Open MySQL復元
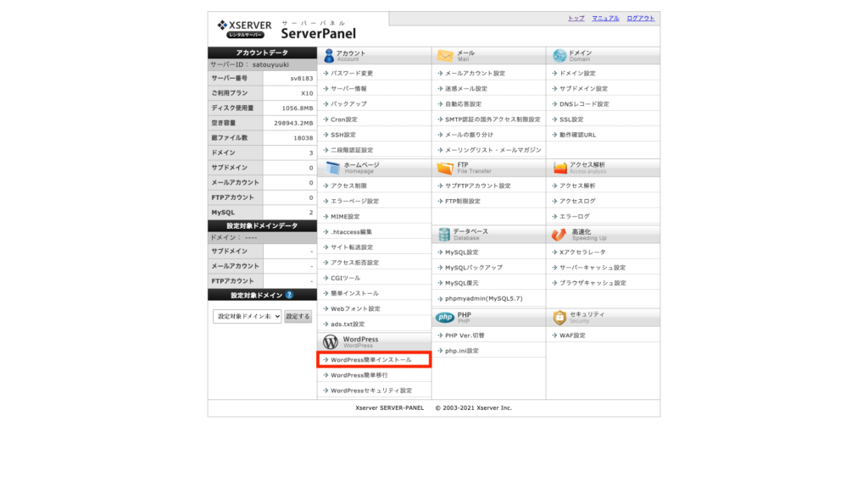The height and width of the screenshot is (488, 868). (462, 283)
